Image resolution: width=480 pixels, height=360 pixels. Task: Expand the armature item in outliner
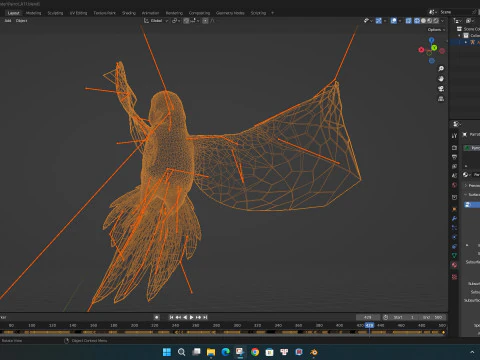tap(466, 42)
